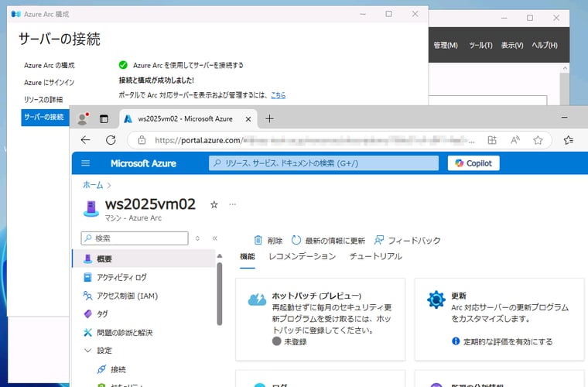Open the ホットパッチ (プレビュー) card
This screenshot has height=387, width=588.
(320, 320)
